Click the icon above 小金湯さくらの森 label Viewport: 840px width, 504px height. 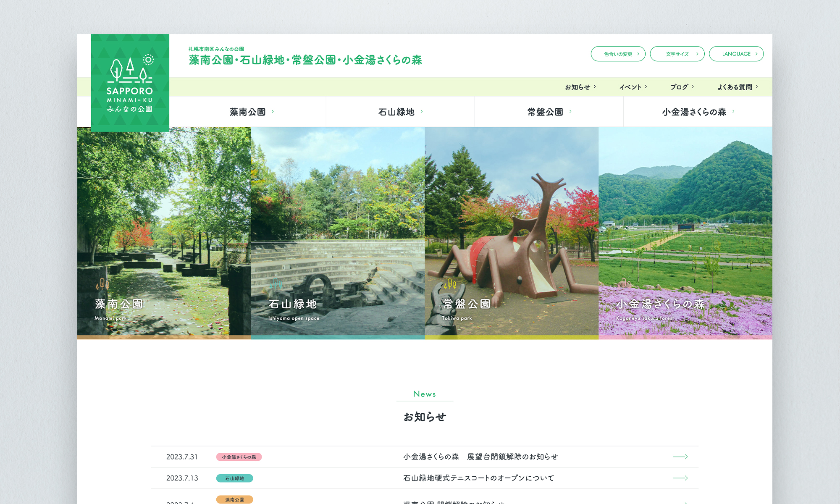pyautogui.click(x=624, y=284)
